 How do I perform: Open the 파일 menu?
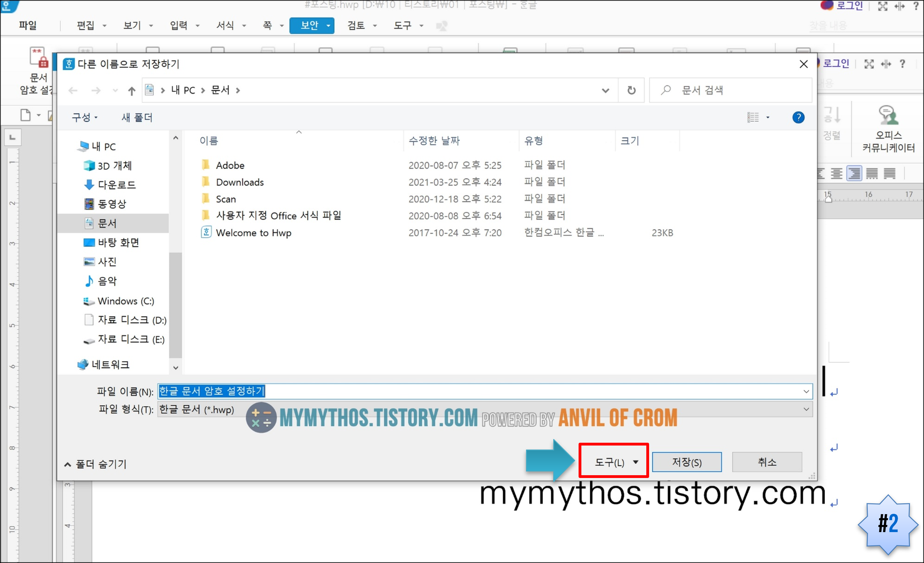coord(28,25)
